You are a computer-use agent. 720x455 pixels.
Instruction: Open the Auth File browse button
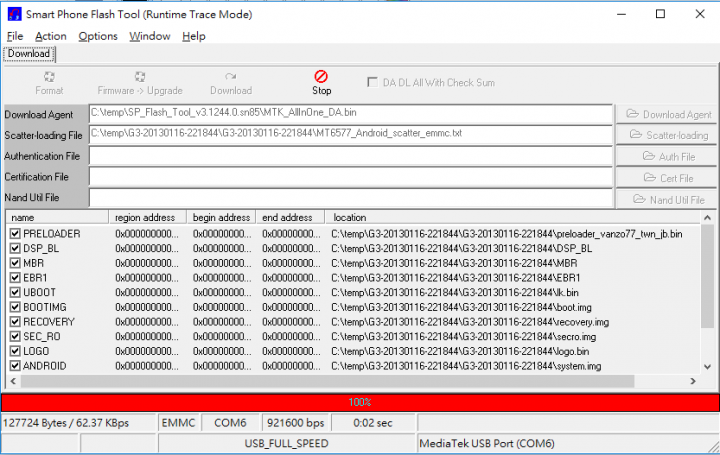click(x=666, y=157)
